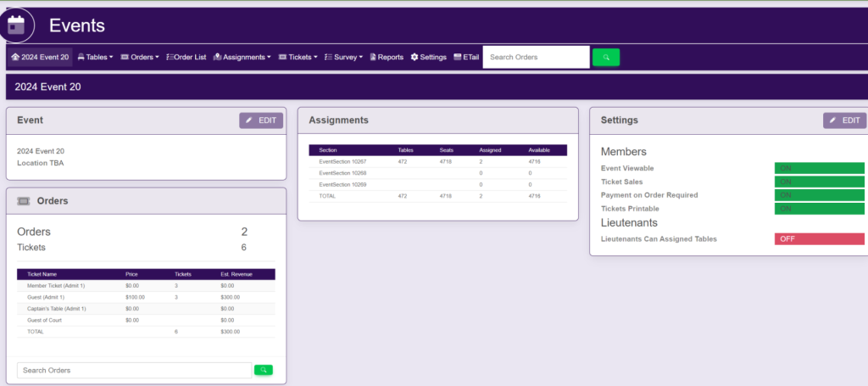Viewport: 868px width, 386px height.
Task: Toggle Event Viewable setting off
Action: point(819,168)
